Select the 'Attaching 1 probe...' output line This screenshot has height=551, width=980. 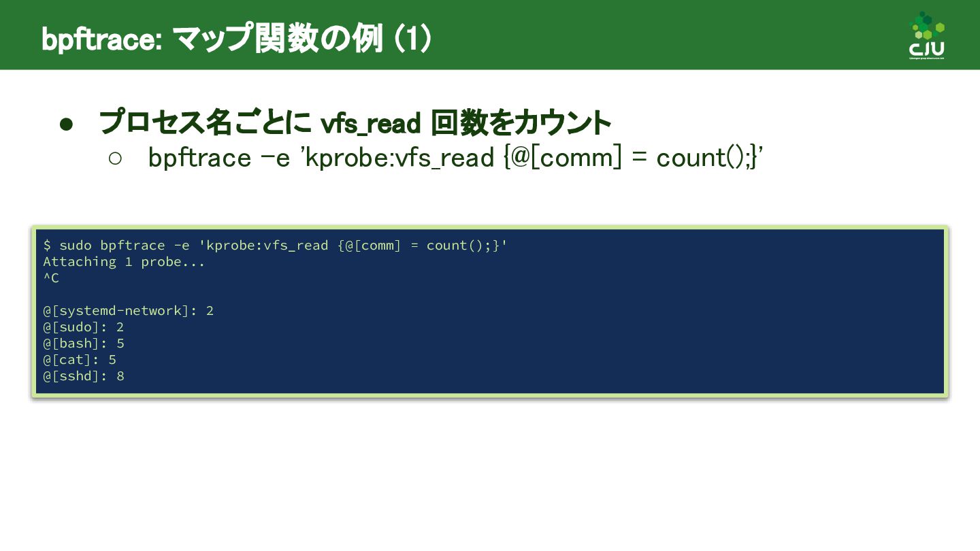pos(124,262)
